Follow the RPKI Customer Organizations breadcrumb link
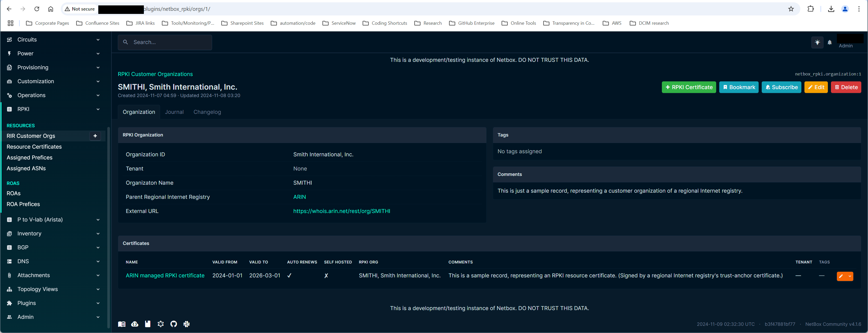This screenshot has width=868, height=333. [x=155, y=74]
